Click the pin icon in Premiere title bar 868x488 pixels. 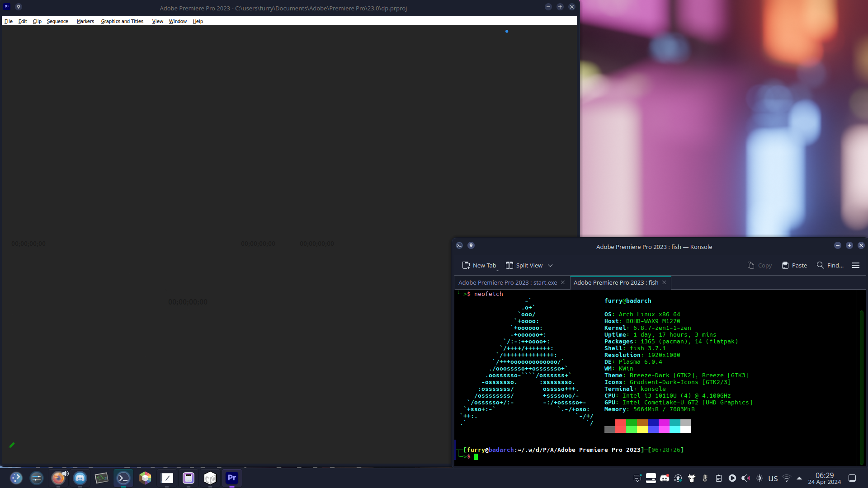click(x=19, y=7)
